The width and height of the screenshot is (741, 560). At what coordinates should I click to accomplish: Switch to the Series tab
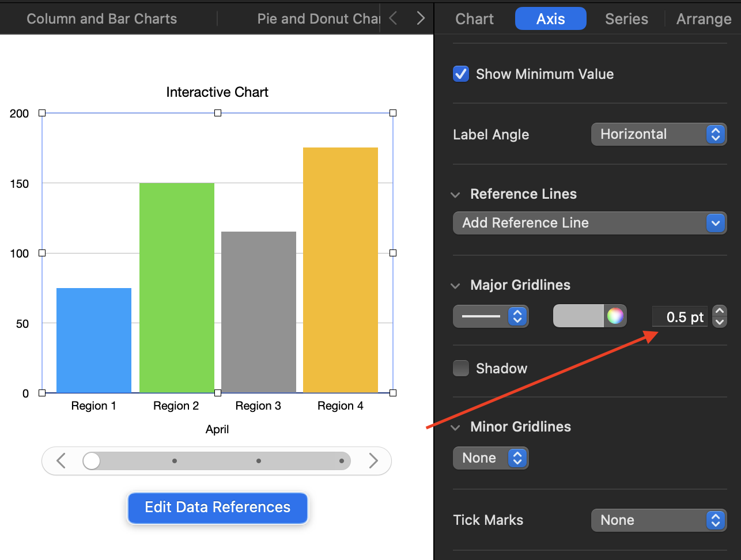point(626,19)
